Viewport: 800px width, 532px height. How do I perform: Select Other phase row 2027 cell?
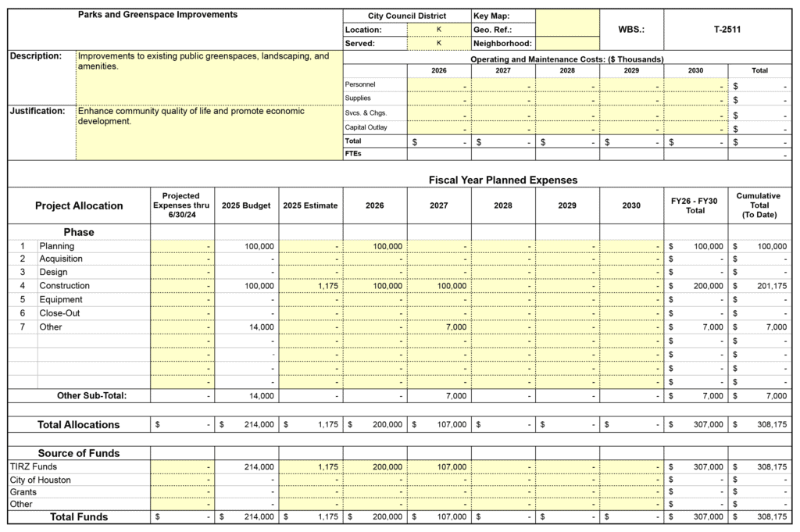tap(438, 327)
